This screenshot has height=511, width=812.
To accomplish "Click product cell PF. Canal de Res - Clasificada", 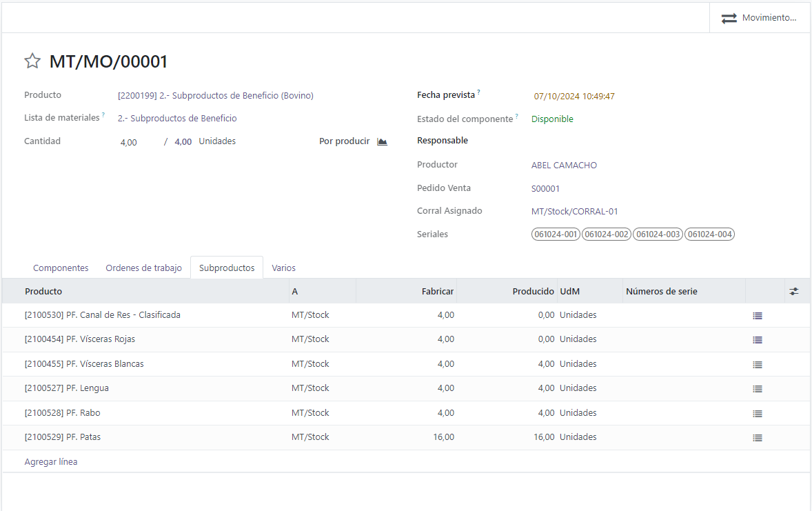I will pos(103,315).
